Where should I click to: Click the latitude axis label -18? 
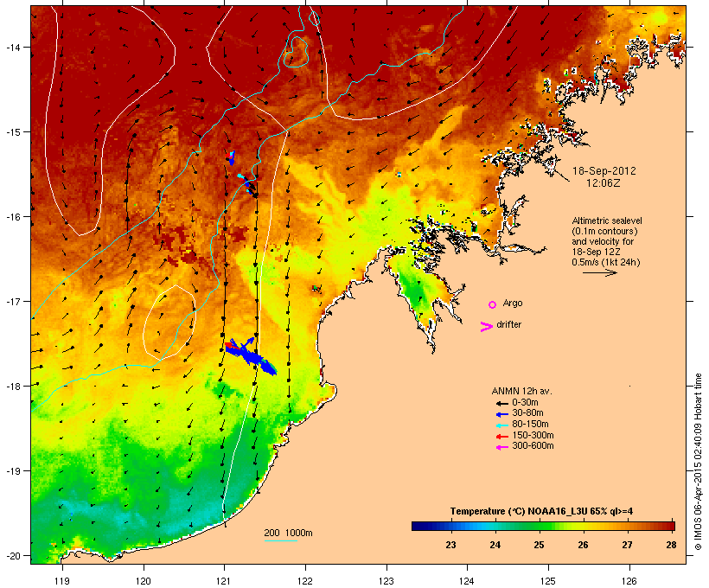12,386
